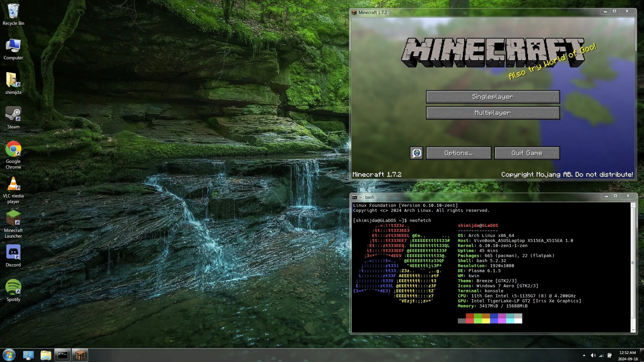This screenshot has width=644, height=362.
Task: Open Minecraft Options
Action: coord(459,153)
